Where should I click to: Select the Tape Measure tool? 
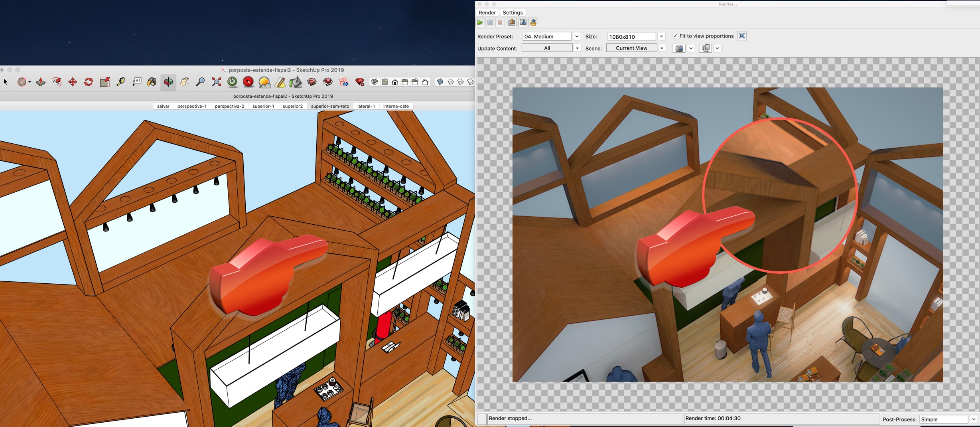120,82
